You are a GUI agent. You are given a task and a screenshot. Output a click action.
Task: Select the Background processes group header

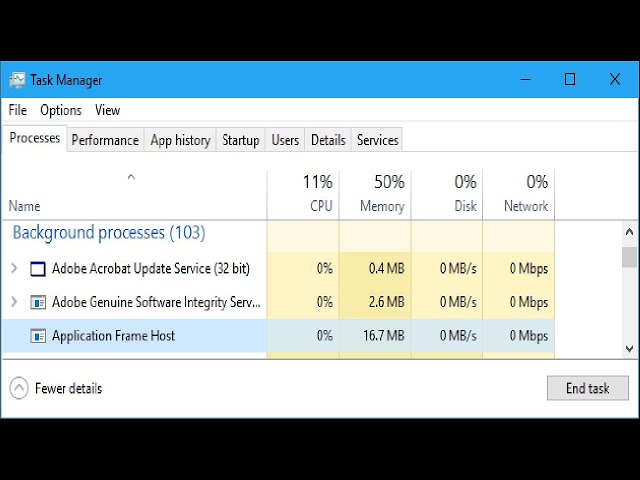pyautogui.click(x=109, y=233)
